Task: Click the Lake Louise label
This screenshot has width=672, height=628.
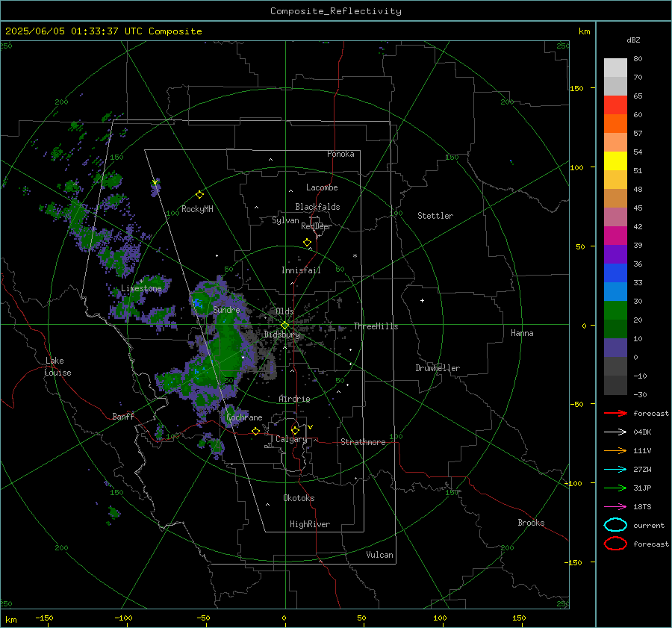Action: click(57, 367)
